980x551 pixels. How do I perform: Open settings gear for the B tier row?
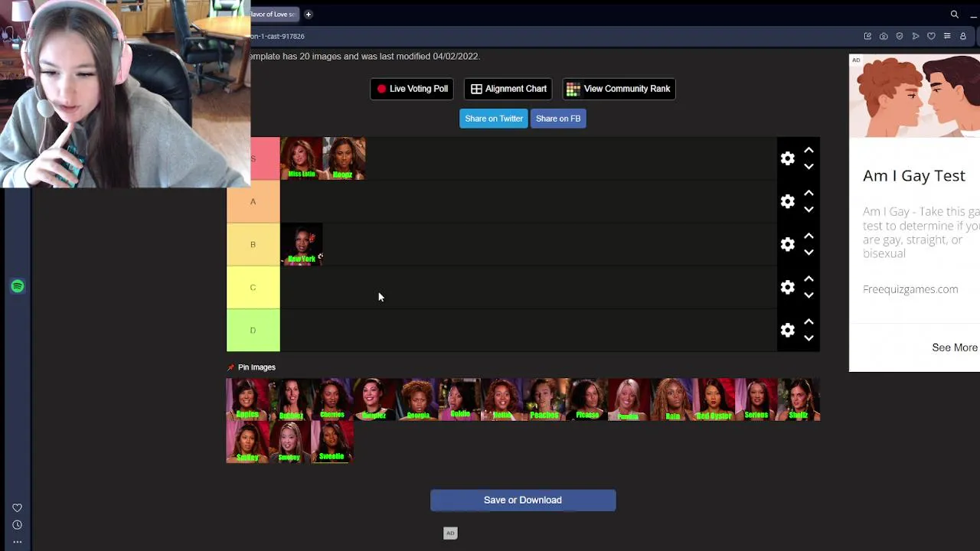point(787,244)
